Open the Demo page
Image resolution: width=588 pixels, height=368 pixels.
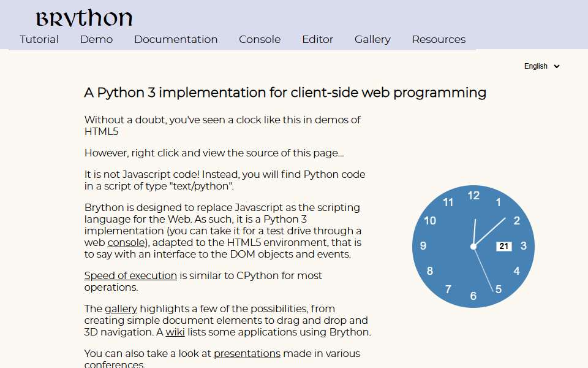pos(96,39)
